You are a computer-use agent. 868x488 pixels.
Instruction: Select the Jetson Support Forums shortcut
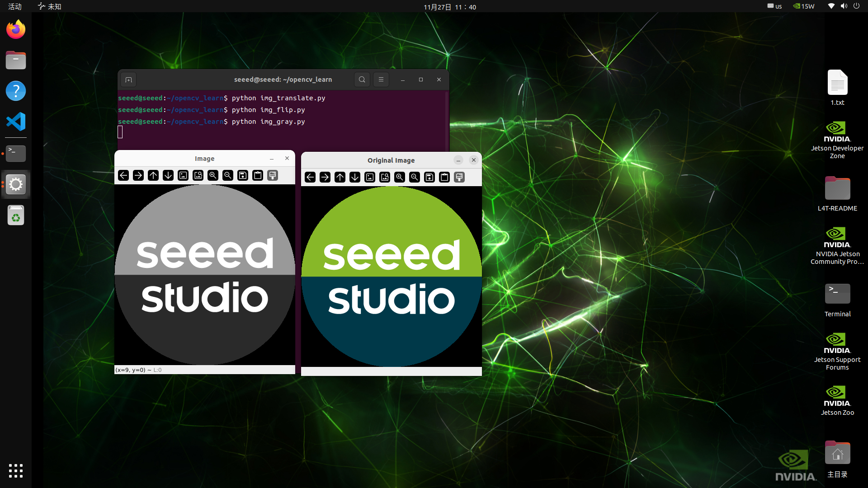837,352
